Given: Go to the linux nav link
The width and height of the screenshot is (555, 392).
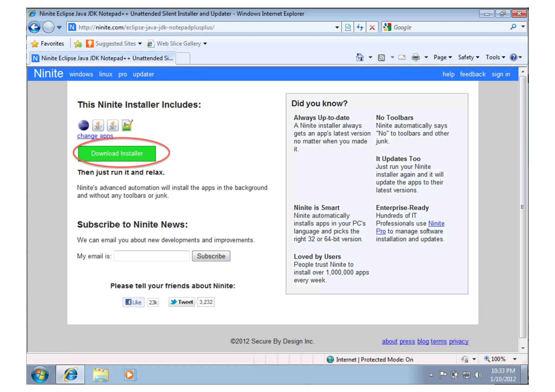Looking at the screenshot, I should coord(106,74).
